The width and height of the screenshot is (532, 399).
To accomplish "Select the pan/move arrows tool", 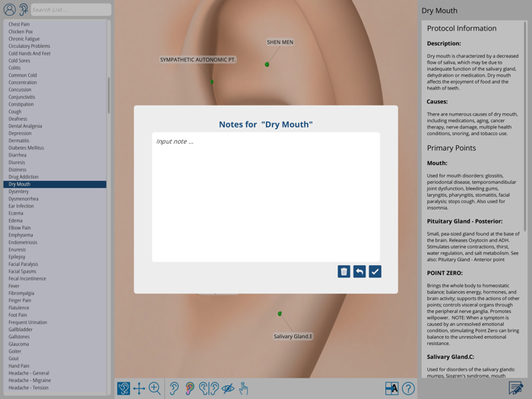I will (139, 388).
